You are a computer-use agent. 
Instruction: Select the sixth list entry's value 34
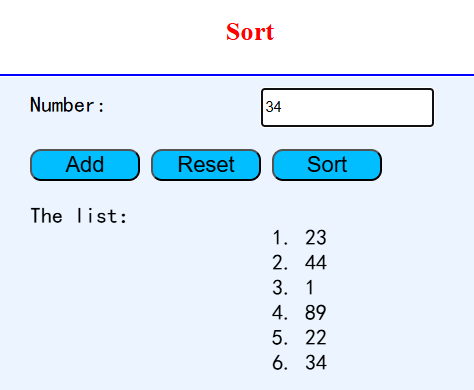click(316, 362)
